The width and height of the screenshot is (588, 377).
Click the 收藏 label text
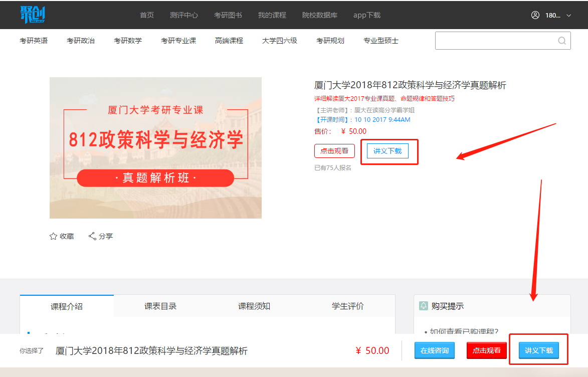tap(67, 236)
